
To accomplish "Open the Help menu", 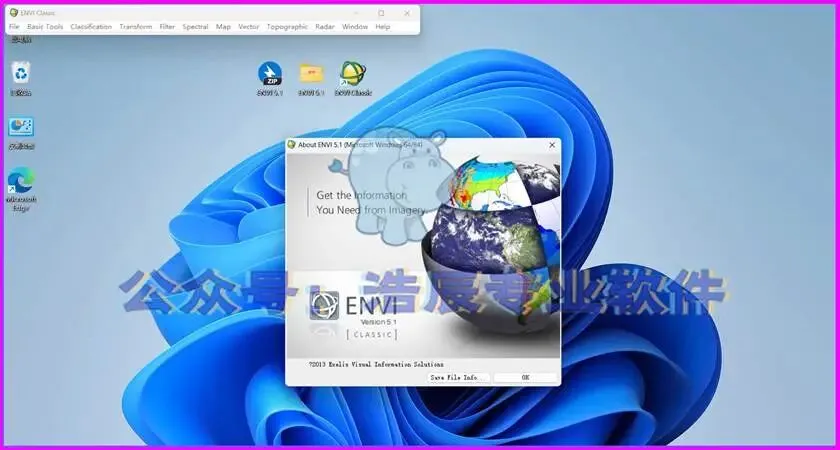I will coord(382,26).
